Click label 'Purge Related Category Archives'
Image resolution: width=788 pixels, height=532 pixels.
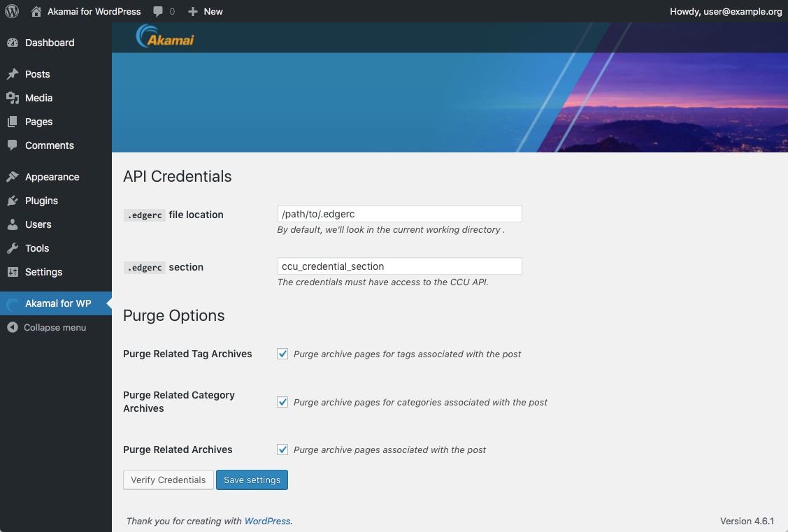coord(179,401)
